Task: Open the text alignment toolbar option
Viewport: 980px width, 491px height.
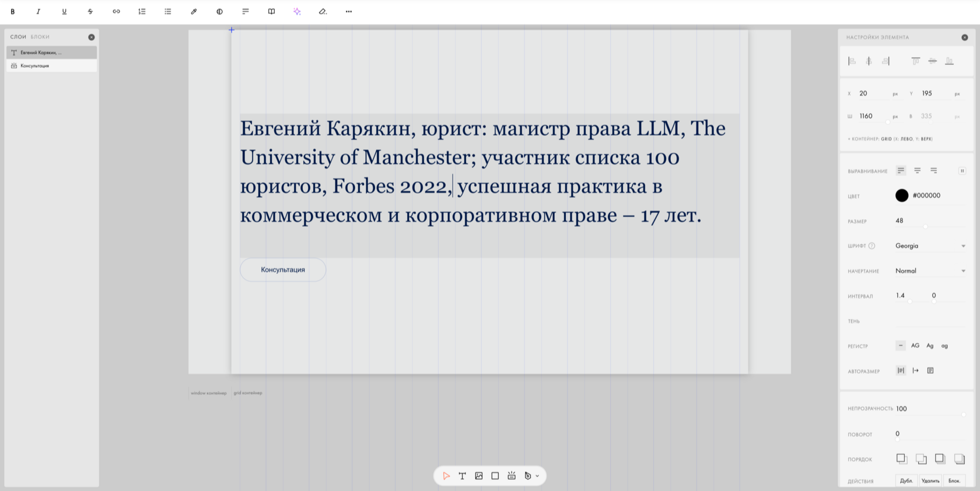Action: click(x=246, y=12)
